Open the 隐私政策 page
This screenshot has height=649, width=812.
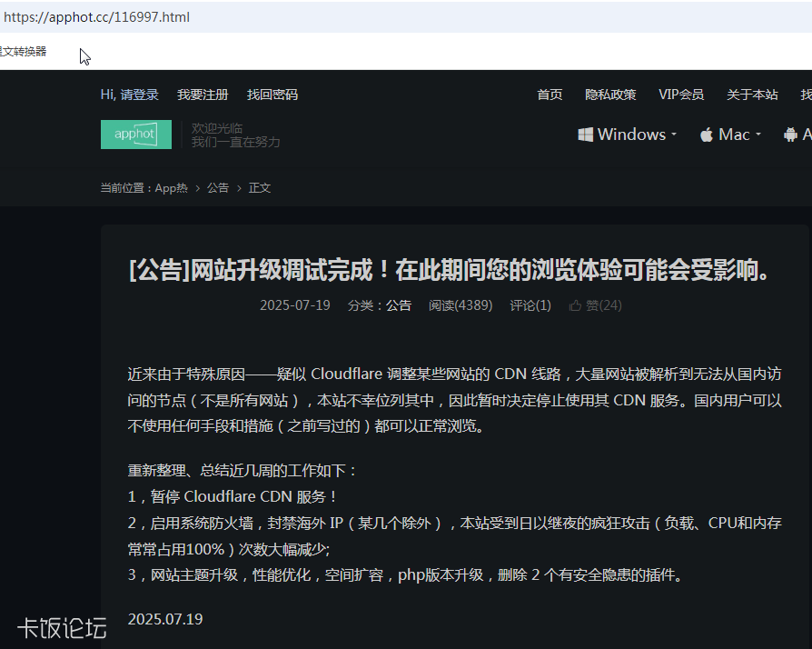click(610, 95)
